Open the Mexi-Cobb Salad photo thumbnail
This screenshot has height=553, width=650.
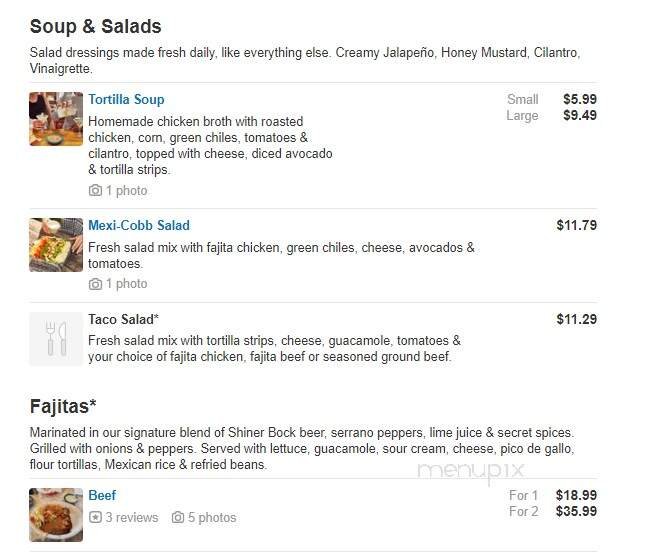click(56, 245)
